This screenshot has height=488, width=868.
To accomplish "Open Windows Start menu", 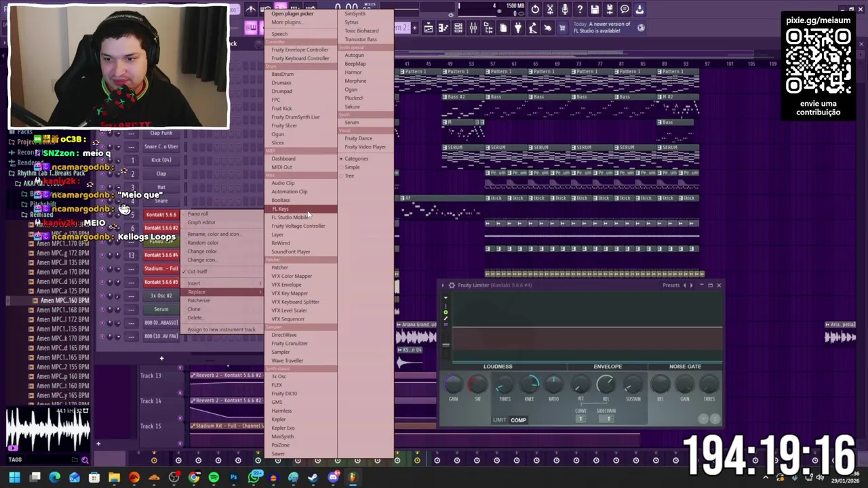I will click(x=14, y=478).
